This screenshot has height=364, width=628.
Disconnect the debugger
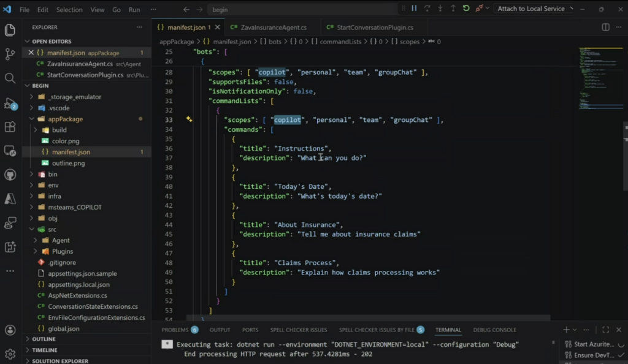[x=479, y=9]
